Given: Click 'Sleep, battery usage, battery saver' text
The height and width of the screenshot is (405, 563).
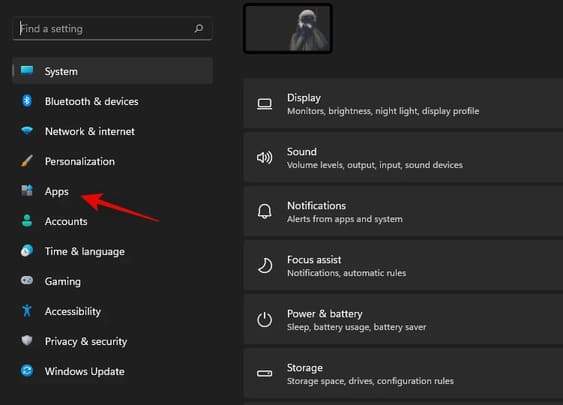Looking at the screenshot, I should tap(357, 327).
